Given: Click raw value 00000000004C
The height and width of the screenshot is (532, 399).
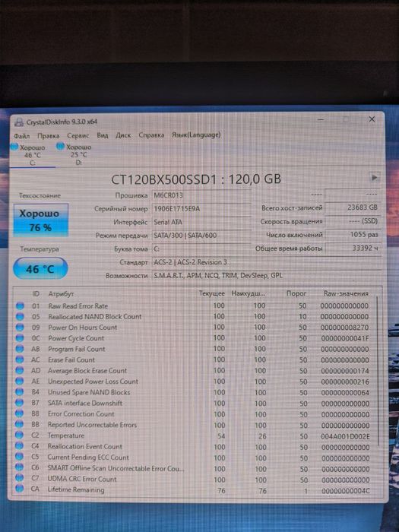Looking at the screenshot, I should coord(345,491).
